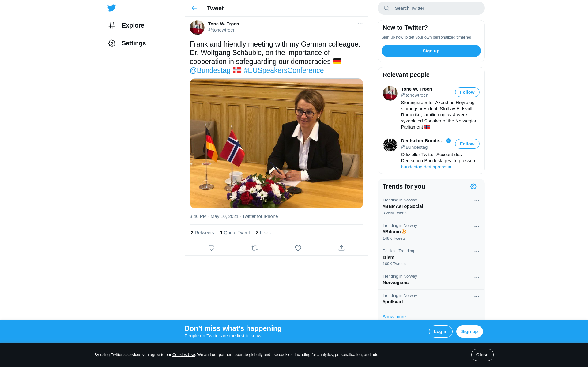This screenshot has width=588, height=367.
Task: Follow the Deutscher Bundestag account
Action: click(x=467, y=144)
